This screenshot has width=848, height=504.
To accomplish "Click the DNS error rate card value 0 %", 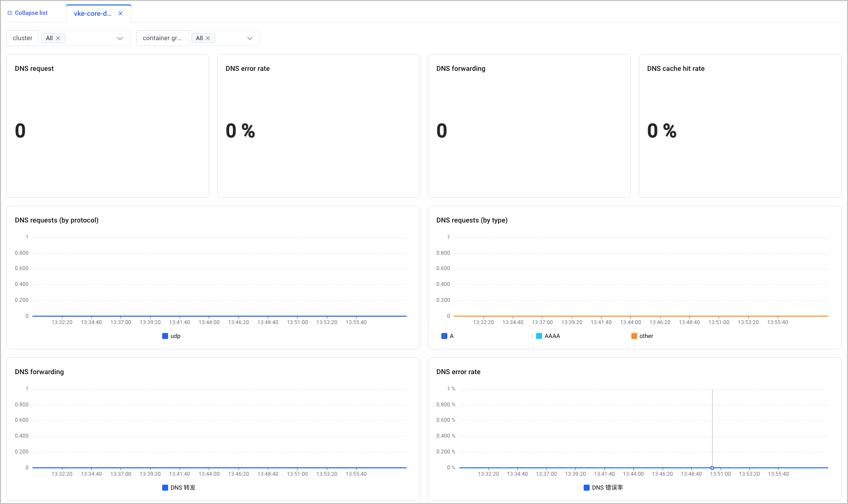I will pos(241,131).
